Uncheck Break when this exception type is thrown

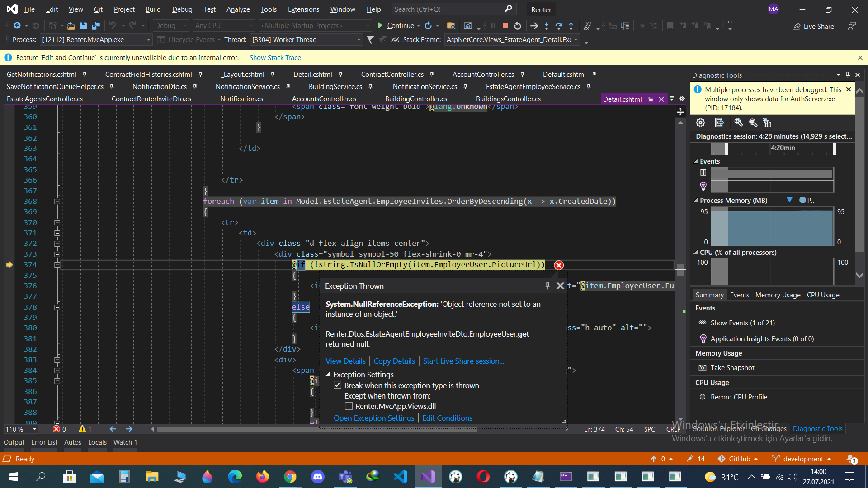point(337,385)
